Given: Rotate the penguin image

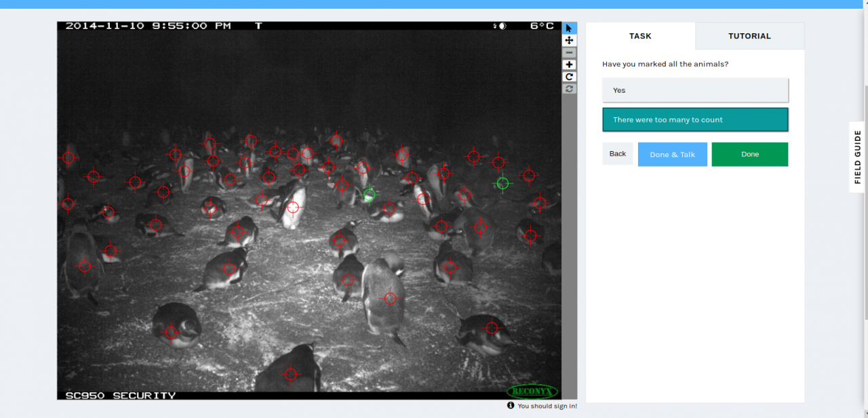Looking at the screenshot, I should pyautogui.click(x=570, y=77).
